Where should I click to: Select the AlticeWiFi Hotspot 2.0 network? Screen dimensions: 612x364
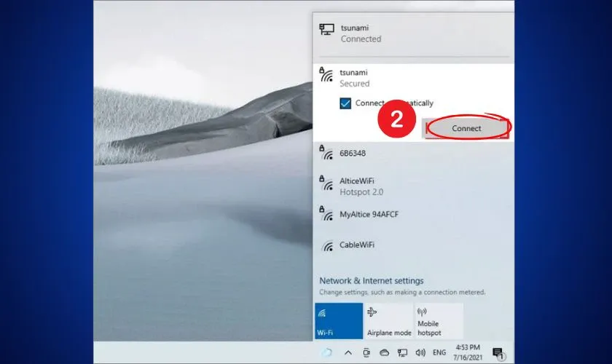tap(413, 186)
